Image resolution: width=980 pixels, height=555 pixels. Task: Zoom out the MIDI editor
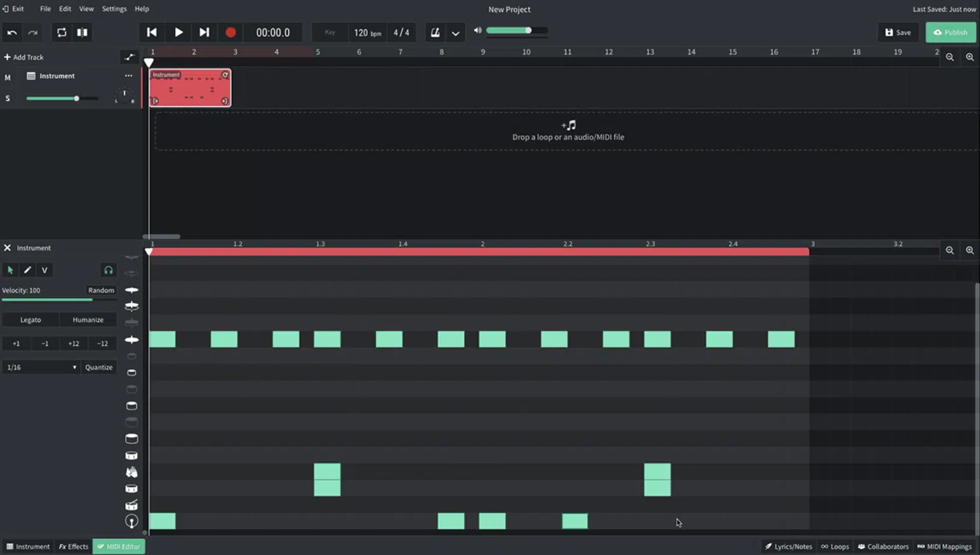[950, 250]
